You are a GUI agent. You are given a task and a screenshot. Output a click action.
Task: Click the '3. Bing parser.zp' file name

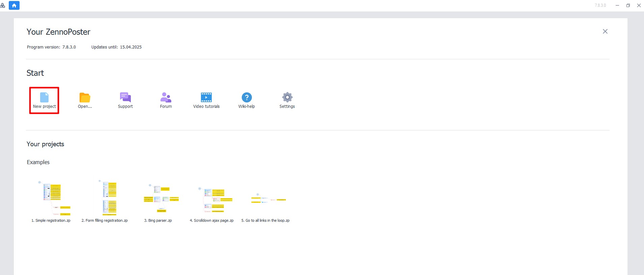[158, 220]
